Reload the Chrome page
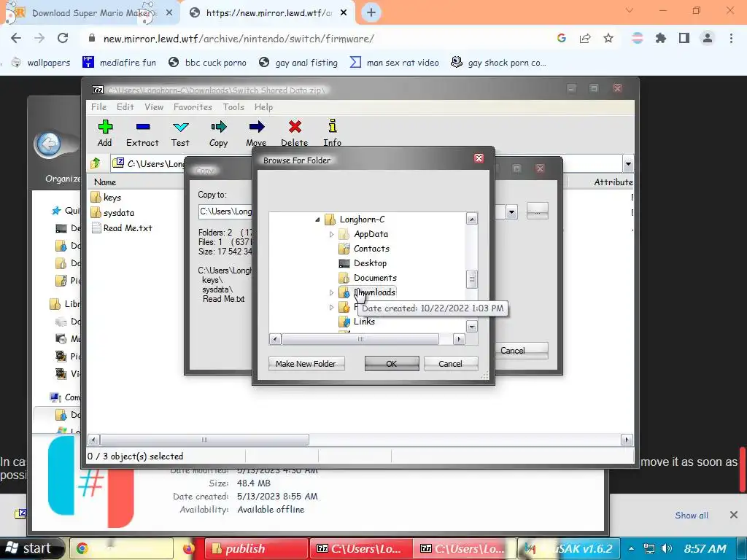 tap(63, 38)
